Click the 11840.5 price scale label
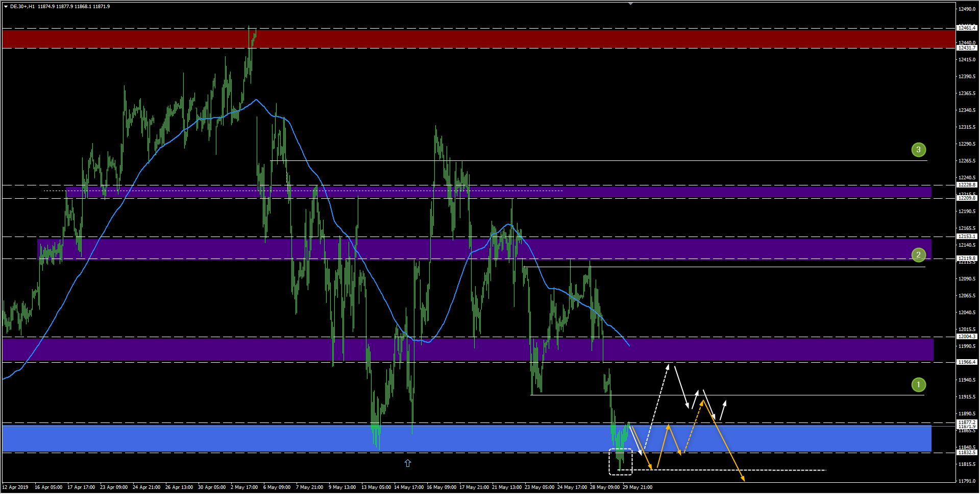The image size is (980, 494). point(967,448)
